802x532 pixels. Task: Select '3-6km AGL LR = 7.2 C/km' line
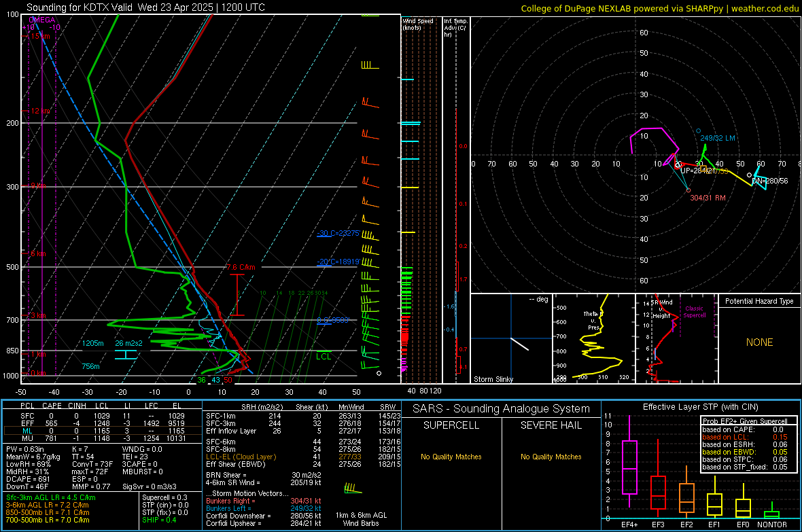(x=47, y=505)
